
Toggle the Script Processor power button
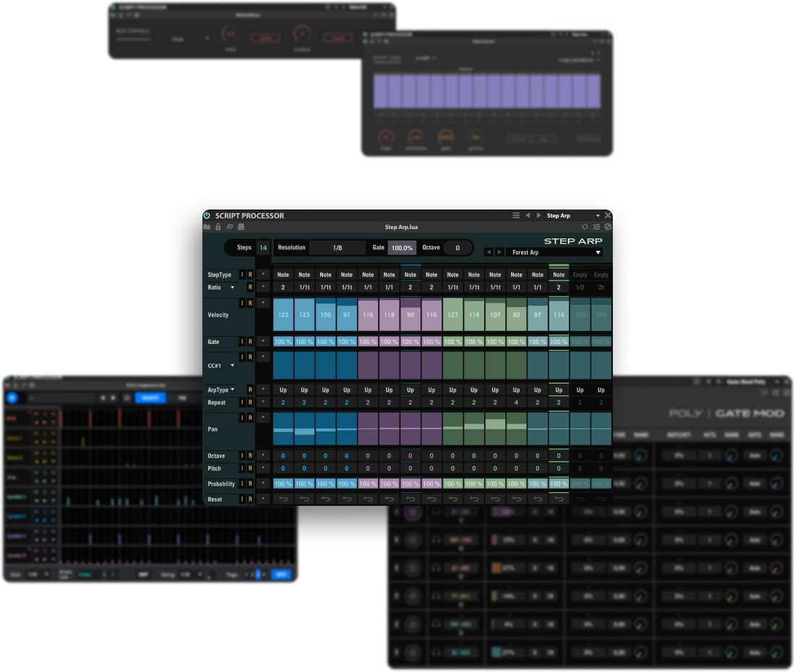pyautogui.click(x=207, y=215)
